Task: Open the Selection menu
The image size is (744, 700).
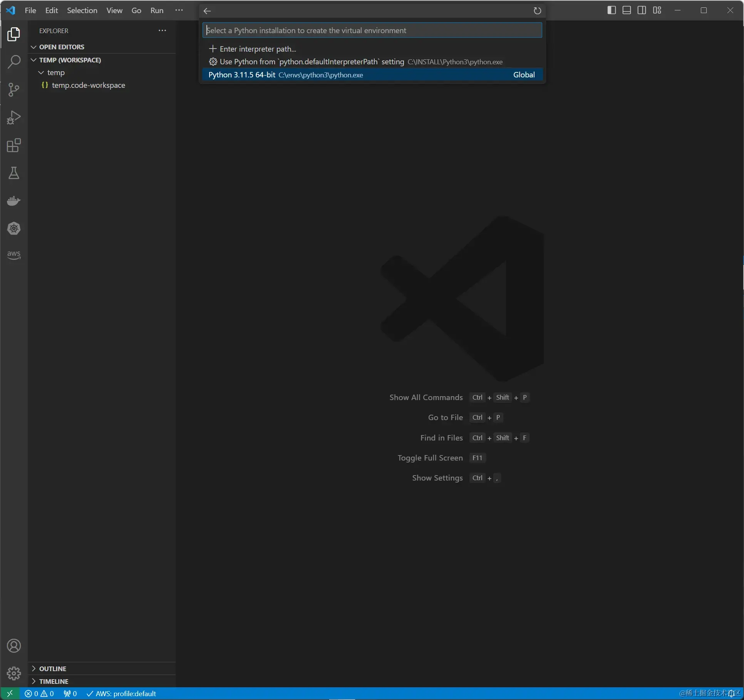Action: 82,10
